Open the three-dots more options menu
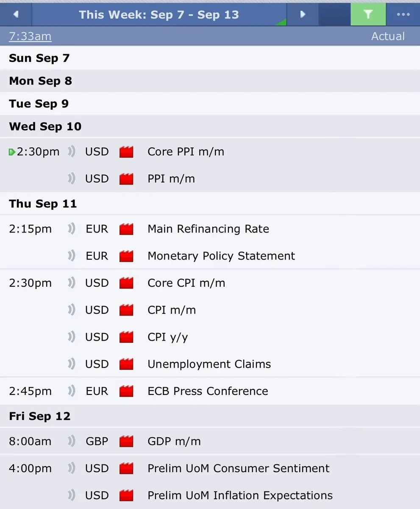The height and width of the screenshot is (509, 420). pyautogui.click(x=403, y=14)
